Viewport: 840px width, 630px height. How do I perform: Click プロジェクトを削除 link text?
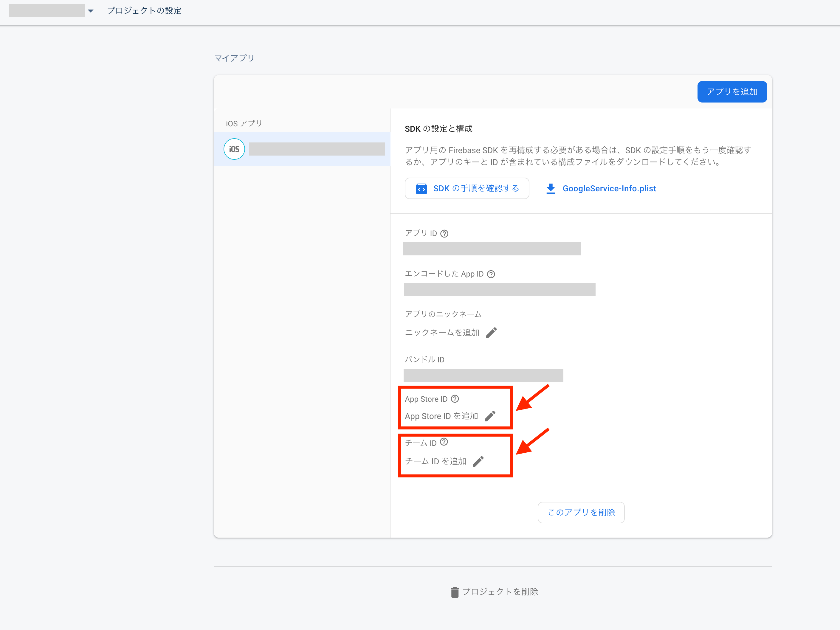pyautogui.click(x=500, y=592)
